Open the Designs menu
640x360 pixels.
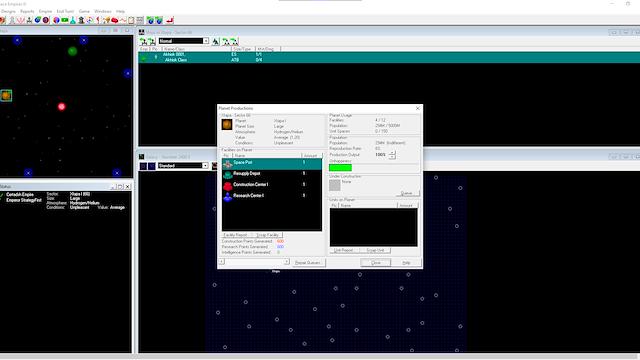[8, 11]
